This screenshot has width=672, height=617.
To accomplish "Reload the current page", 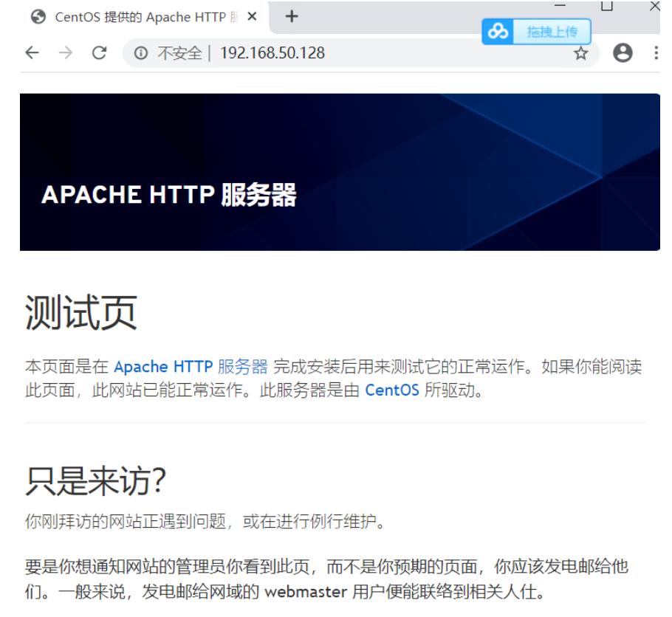I will click(x=100, y=52).
